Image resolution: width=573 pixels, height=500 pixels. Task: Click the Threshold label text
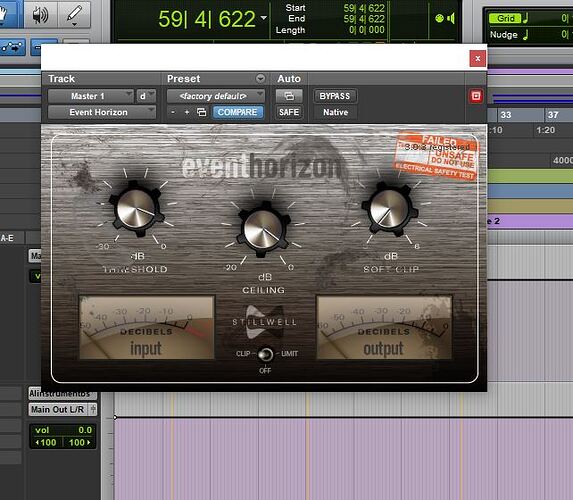(x=135, y=269)
